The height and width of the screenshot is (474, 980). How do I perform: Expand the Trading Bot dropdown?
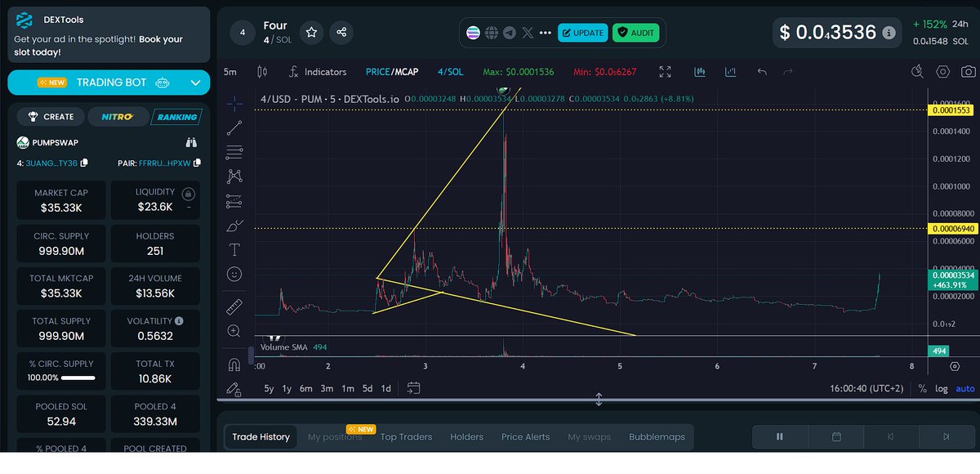point(194,83)
